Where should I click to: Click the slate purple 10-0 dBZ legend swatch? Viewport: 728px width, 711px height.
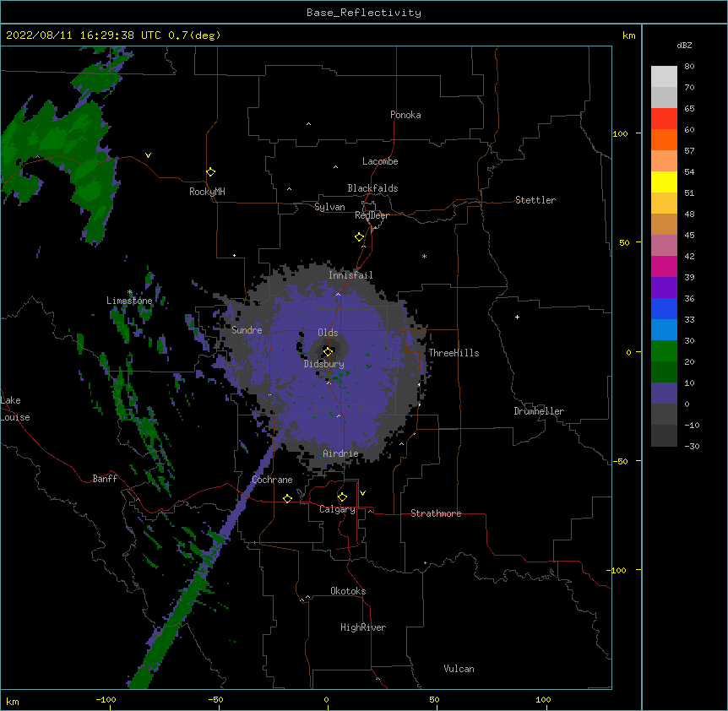tap(664, 393)
